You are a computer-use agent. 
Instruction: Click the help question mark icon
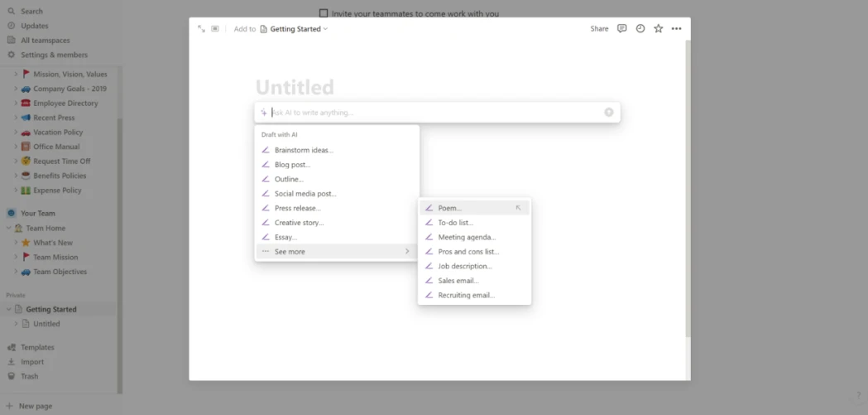(859, 396)
